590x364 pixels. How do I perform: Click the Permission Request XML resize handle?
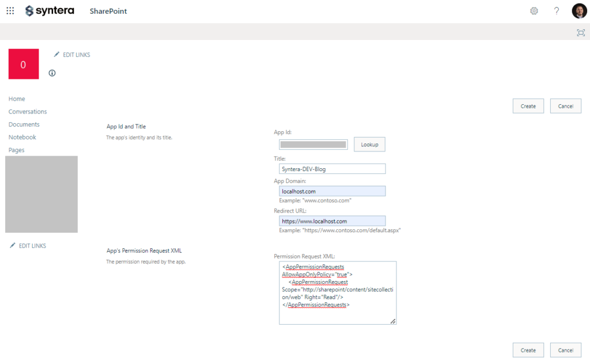(393, 321)
